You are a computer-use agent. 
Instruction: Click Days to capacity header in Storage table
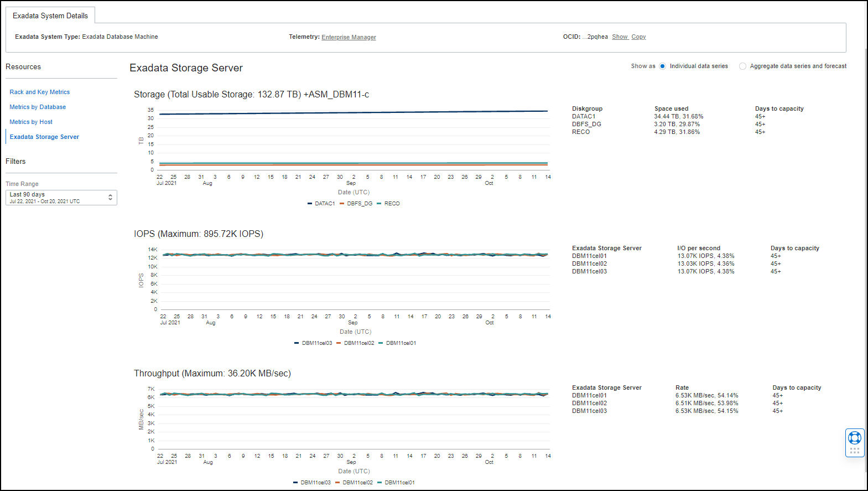(x=779, y=108)
